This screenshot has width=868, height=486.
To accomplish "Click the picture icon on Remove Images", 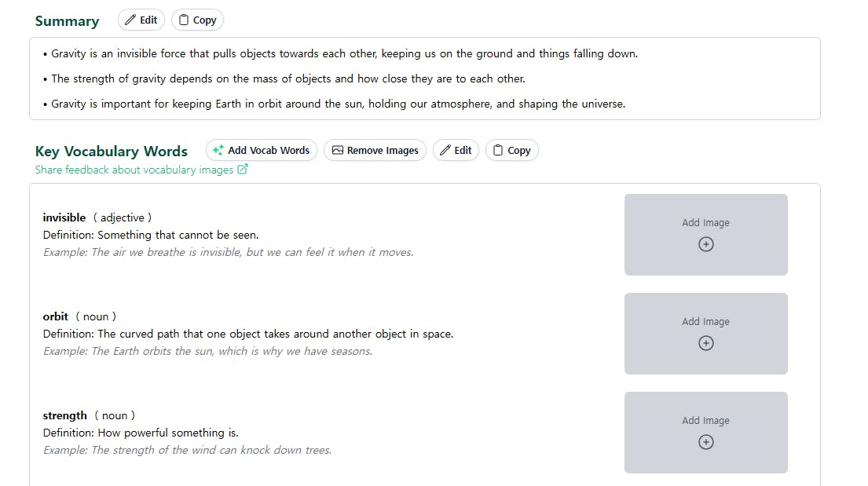I will [338, 151].
